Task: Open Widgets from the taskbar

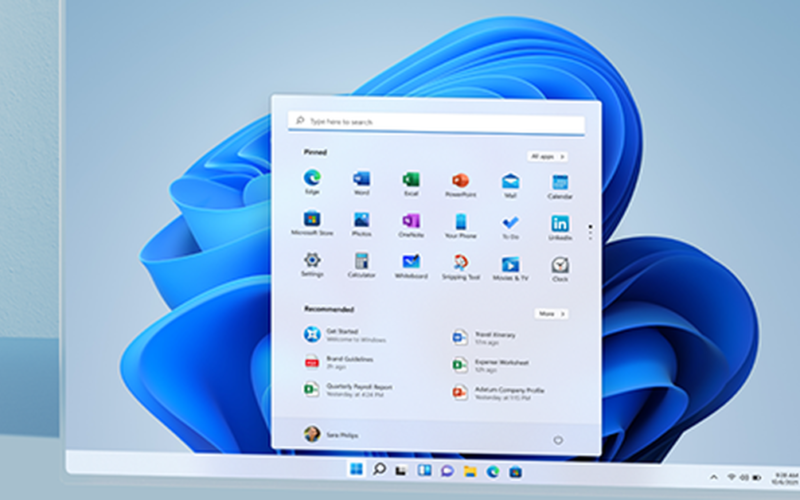Action: click(424, 470)
